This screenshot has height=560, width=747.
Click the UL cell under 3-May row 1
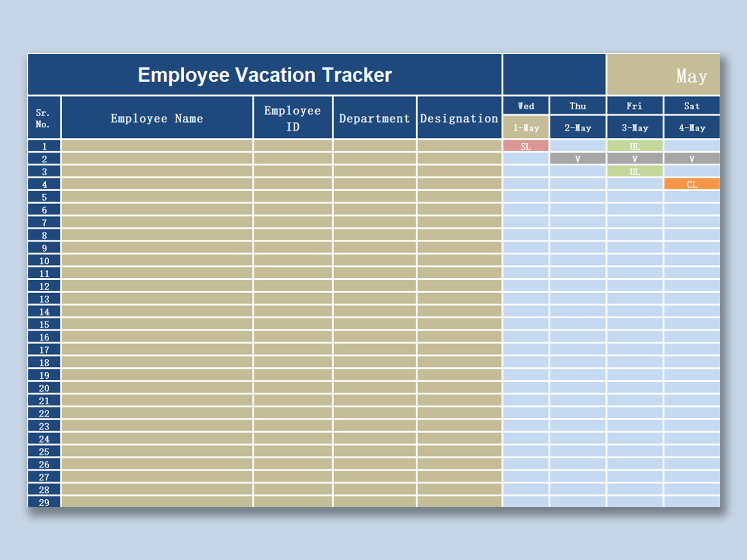click(x=634, y=146)
